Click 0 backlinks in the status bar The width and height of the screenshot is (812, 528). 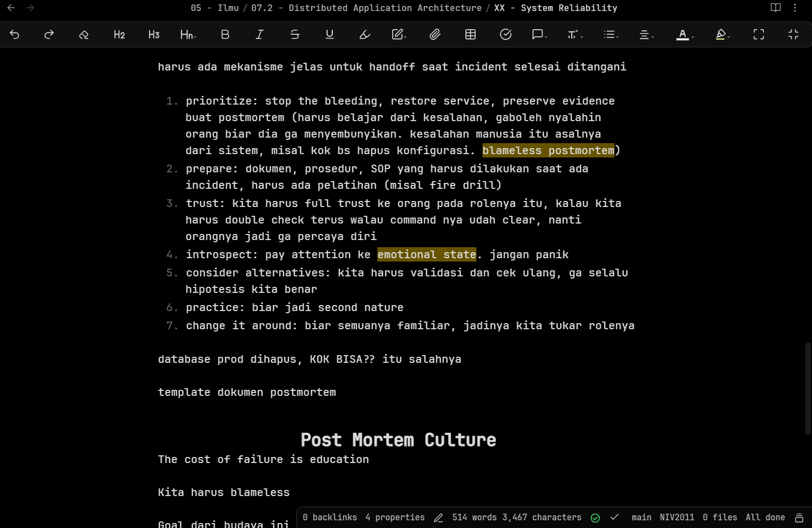pyautogui.click(x=330, y=518)
